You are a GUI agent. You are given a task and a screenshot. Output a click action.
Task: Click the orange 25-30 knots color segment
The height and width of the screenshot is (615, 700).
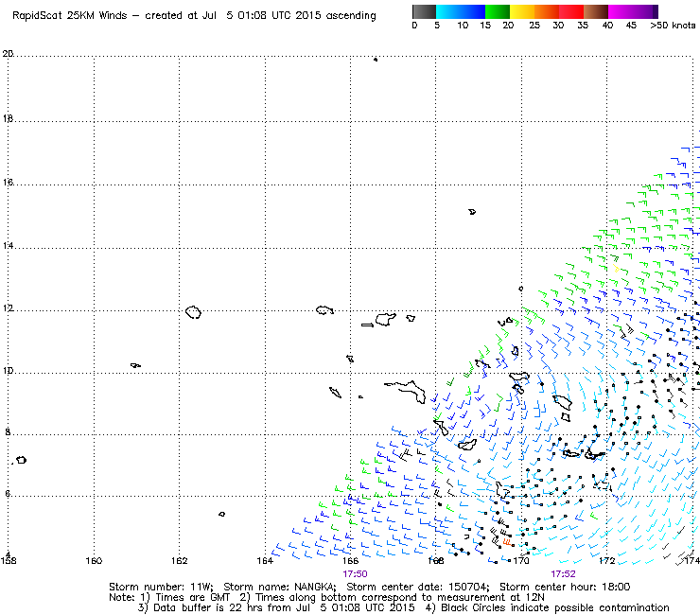(547, 11)
